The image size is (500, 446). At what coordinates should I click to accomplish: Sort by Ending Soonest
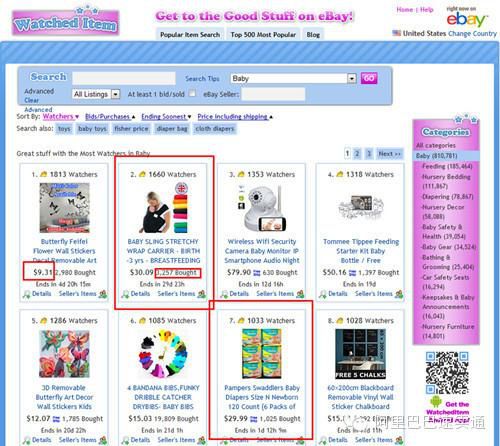point(166,117)
